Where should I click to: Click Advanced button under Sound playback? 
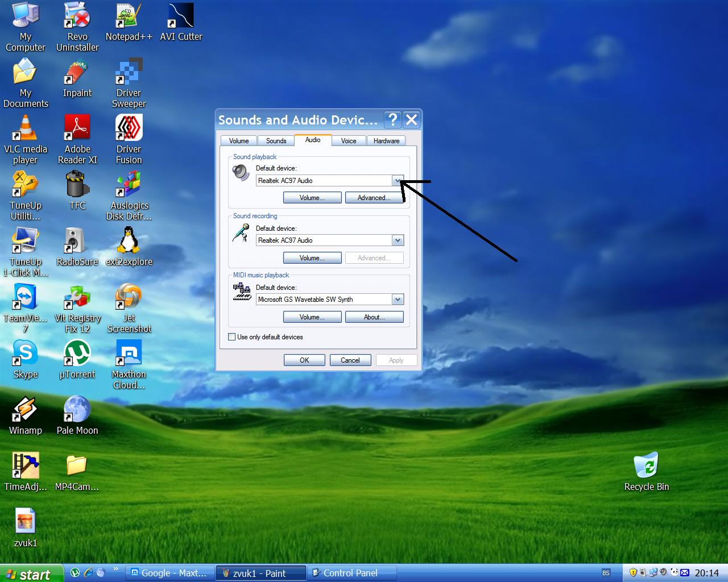374,198
